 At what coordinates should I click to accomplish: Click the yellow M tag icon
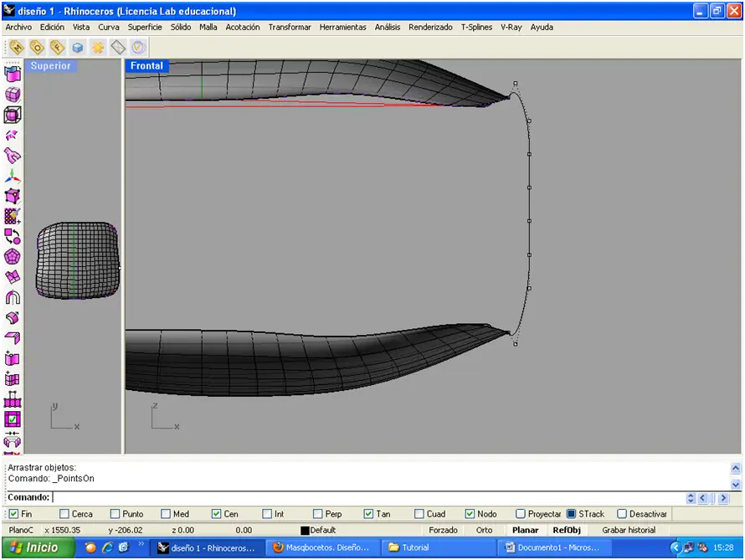point(17,47)
